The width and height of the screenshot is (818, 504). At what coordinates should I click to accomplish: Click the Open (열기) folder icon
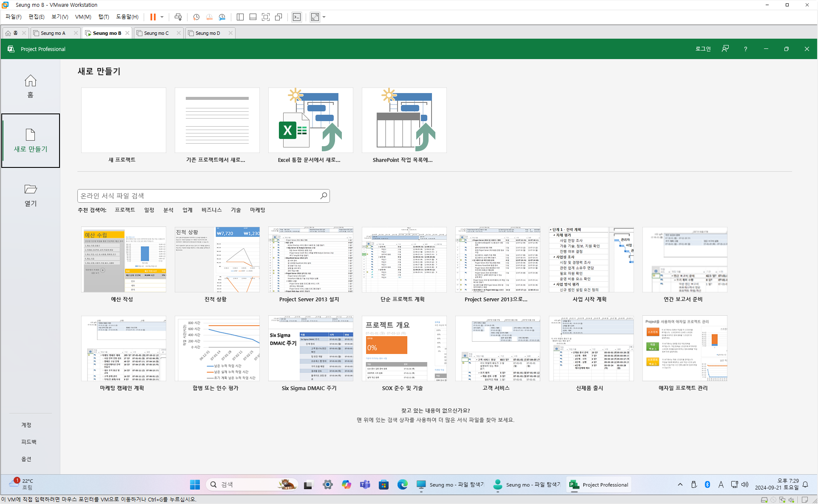click(30, 189)
